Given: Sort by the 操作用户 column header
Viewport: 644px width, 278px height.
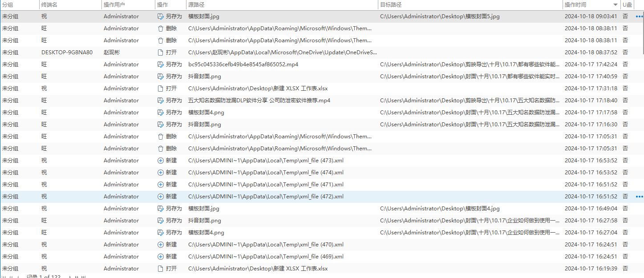Looking at the screenshot, I should pyautogui.click(x=128, y=5).
